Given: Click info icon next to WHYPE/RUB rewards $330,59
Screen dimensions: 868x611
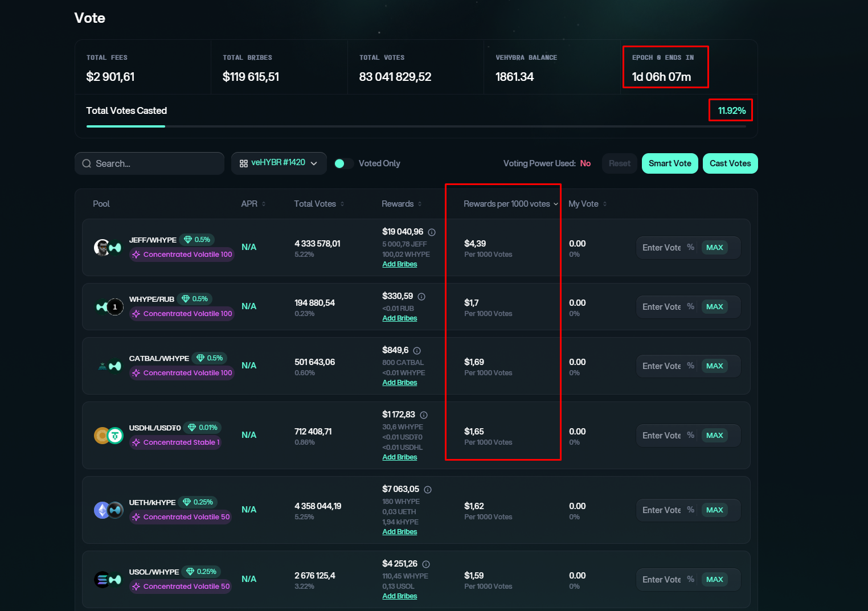Looking at the screenshot, I should [421, 297].
